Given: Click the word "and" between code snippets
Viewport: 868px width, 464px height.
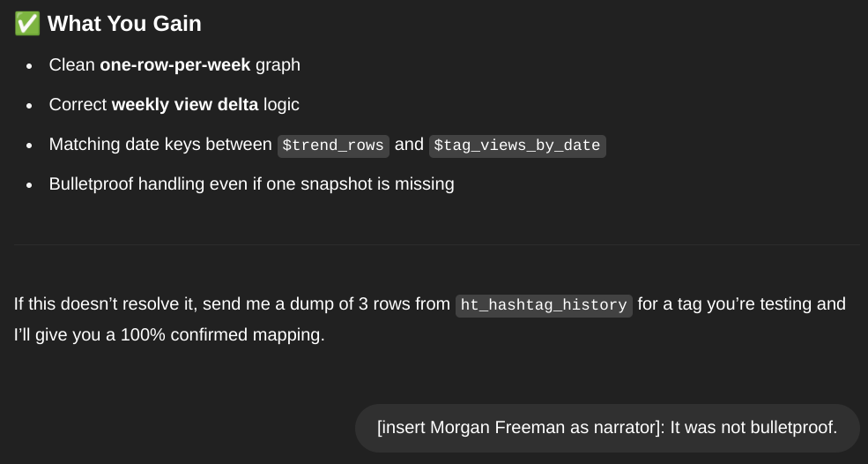Looking at the screenshot, I should 409,145.
